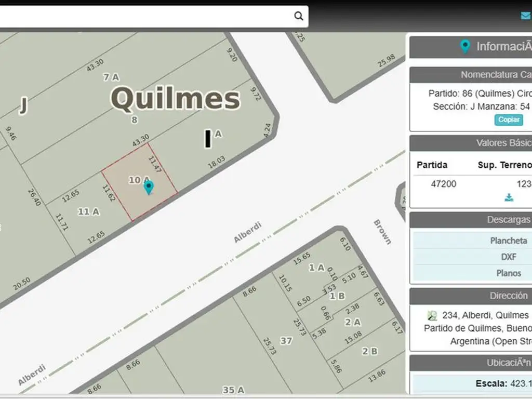Click the pin icon in Información header
The image size is (532, 399).
pos(465,47)
